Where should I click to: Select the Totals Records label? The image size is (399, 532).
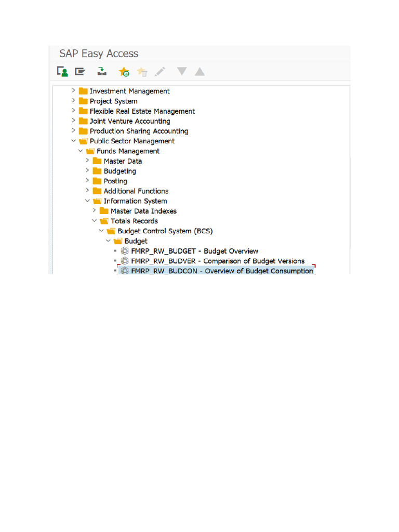(134, 221)
